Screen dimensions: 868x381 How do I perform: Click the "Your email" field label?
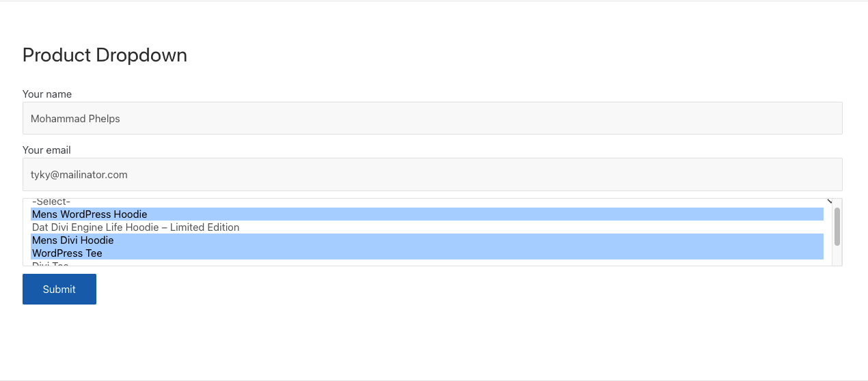[x=46, y=150]
